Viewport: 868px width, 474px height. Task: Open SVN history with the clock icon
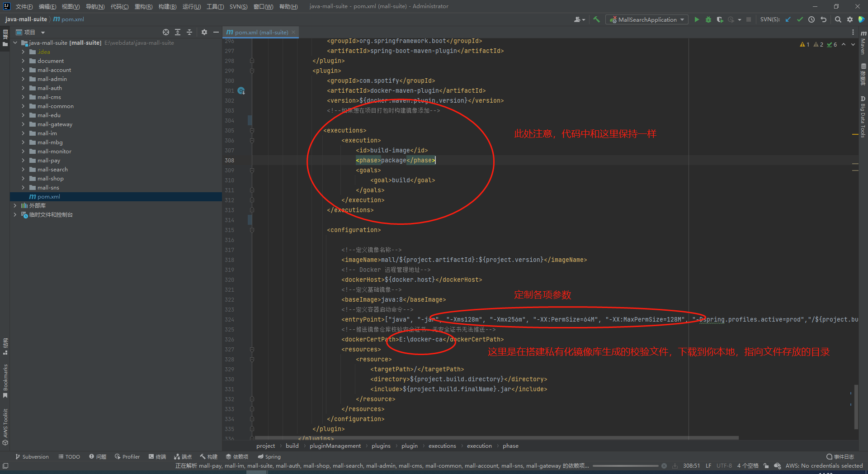click(811, 19)
